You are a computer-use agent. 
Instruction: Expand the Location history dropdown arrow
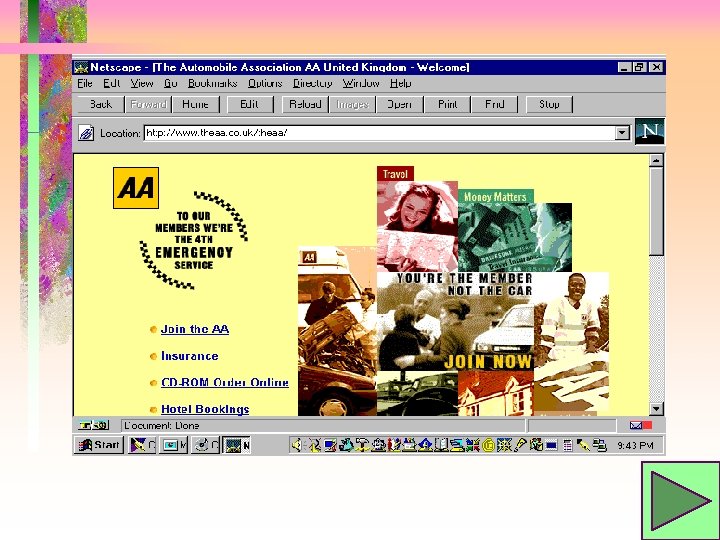[x=622, y=133]
